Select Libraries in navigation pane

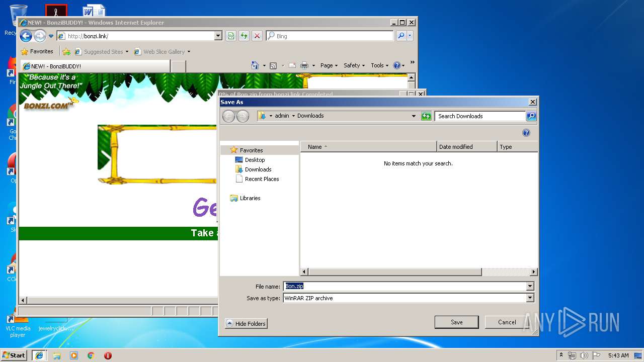point(250,198)
